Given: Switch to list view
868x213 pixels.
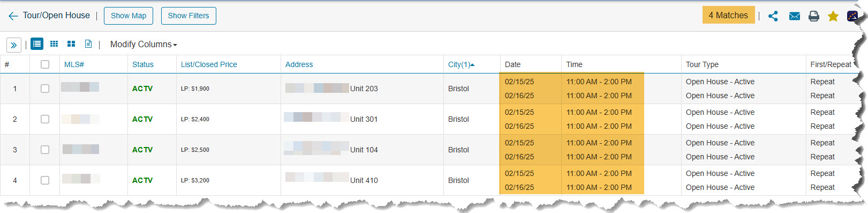Looking at the screenshot, I should (37, 44).
